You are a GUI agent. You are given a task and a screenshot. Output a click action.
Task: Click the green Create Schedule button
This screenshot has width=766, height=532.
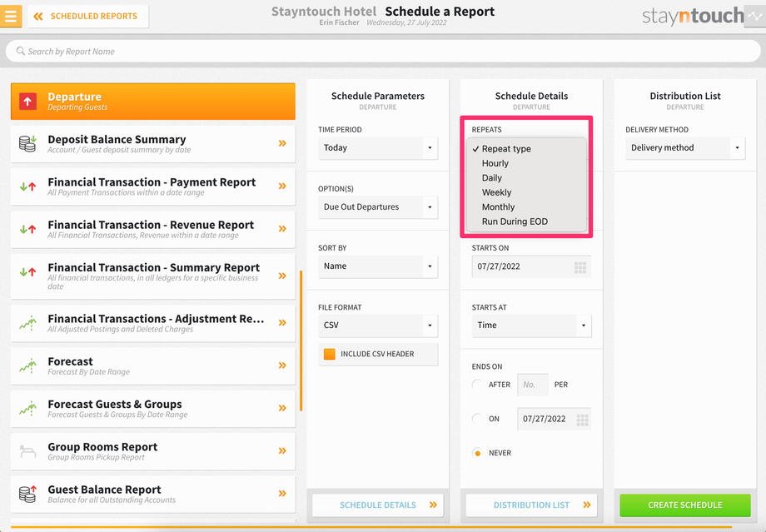(x=685, y=505)
